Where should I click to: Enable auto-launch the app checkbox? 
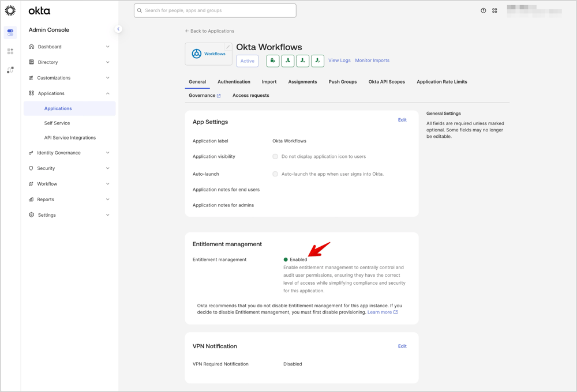275,174
